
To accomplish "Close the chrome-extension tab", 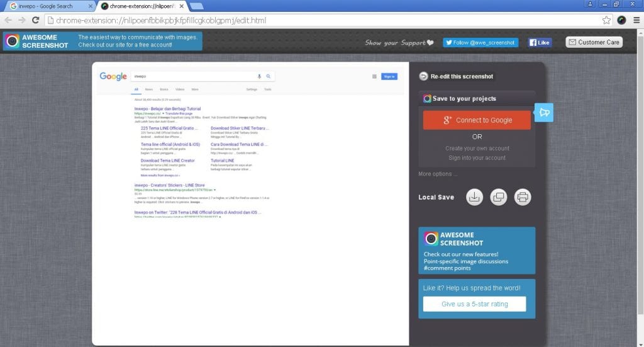I will (182, 6).
